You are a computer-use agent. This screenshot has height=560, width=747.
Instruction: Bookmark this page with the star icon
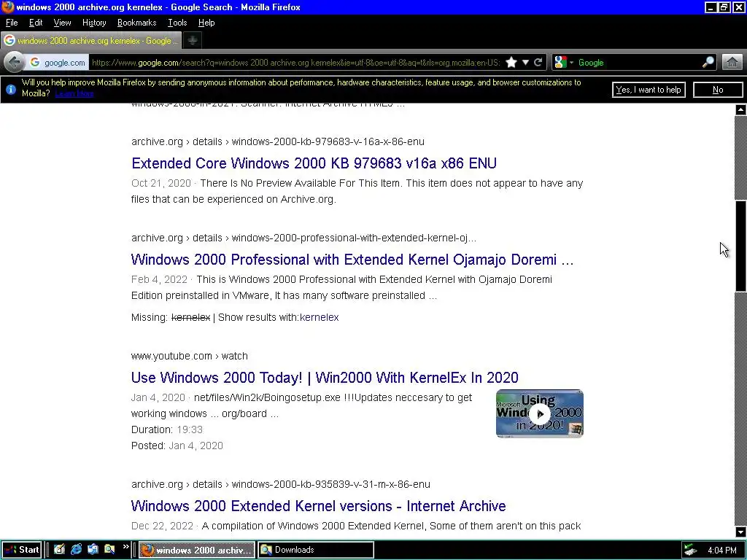point(511,63)
